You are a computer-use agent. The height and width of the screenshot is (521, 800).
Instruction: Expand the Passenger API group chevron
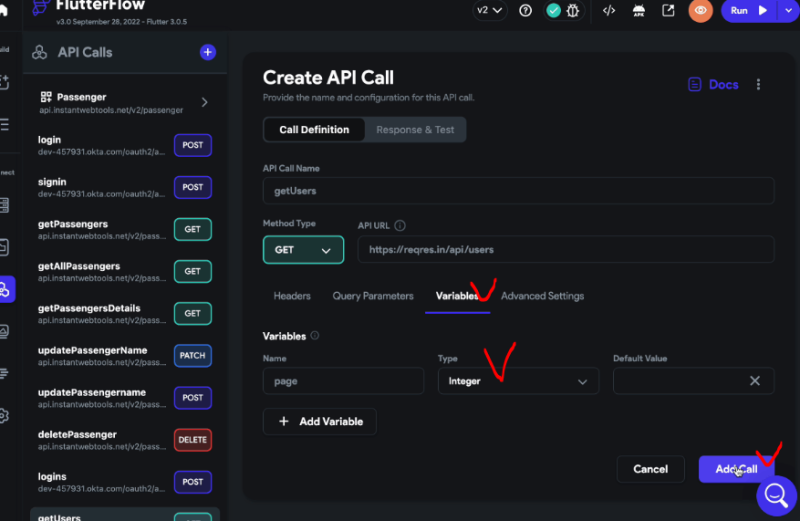tap(204, 102)
